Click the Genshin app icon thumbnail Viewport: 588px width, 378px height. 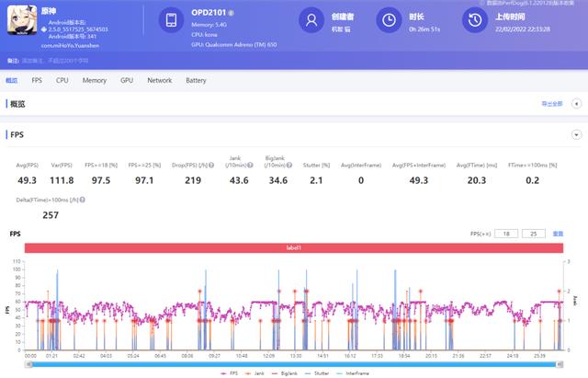coord(22,20)
